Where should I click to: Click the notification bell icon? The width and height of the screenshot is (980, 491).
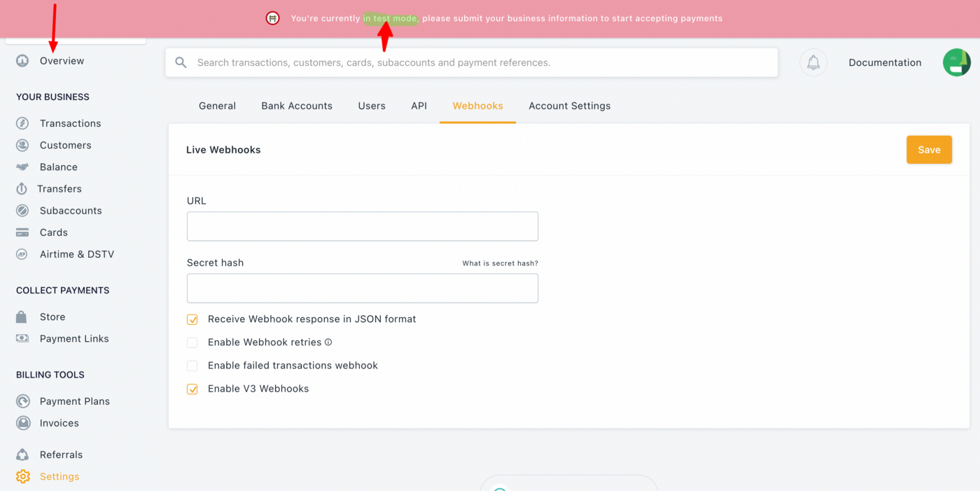[813, 62]
